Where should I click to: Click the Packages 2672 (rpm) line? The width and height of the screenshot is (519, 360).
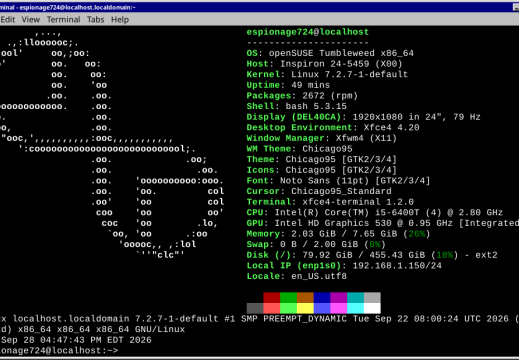pos(302,96)
